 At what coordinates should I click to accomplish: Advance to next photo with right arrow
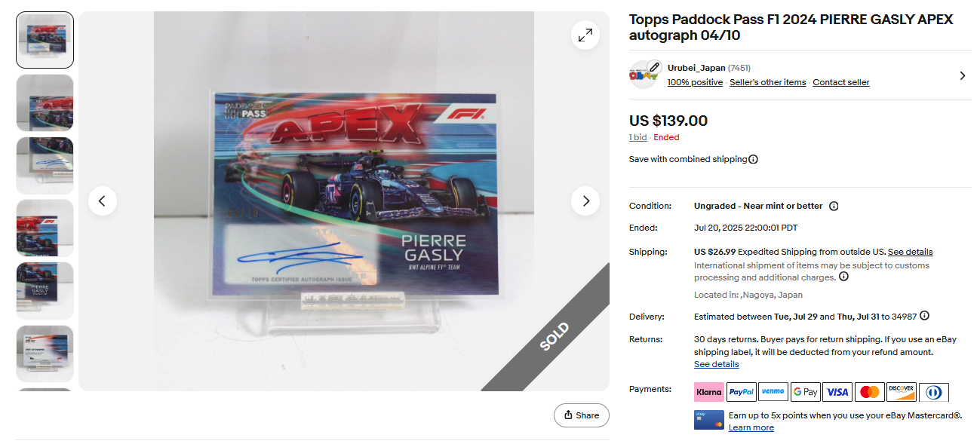pos(585,201)
